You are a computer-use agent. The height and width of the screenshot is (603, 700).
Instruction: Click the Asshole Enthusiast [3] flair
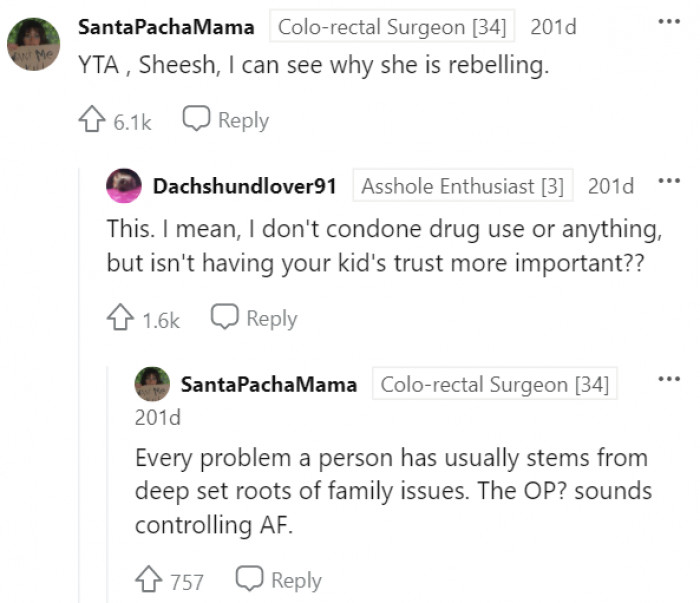click(462, 186)
